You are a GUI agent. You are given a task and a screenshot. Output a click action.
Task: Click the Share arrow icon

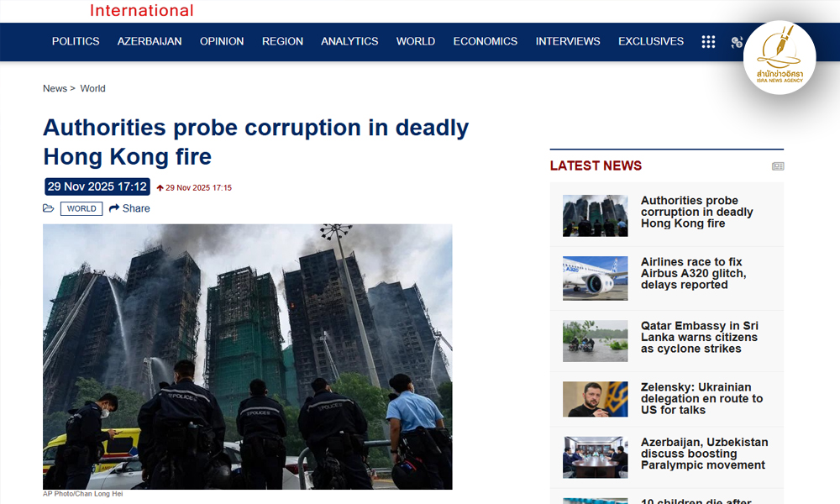tap(114, 208)
